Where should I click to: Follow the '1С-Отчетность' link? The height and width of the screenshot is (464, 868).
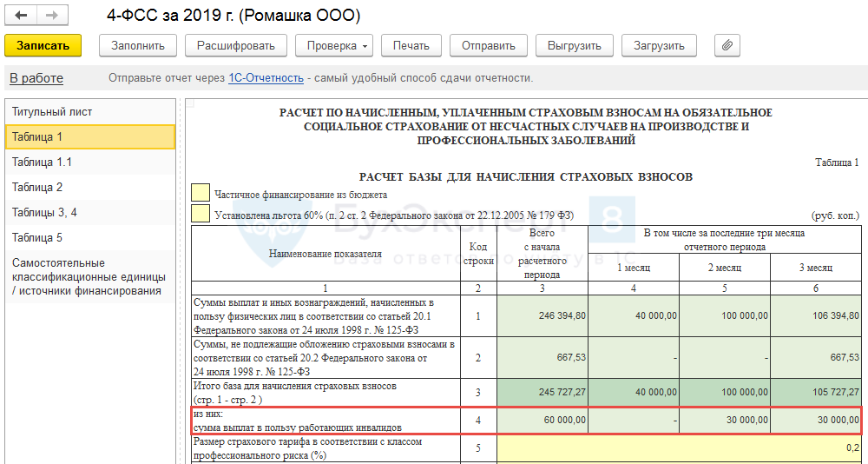coord(266,78)
